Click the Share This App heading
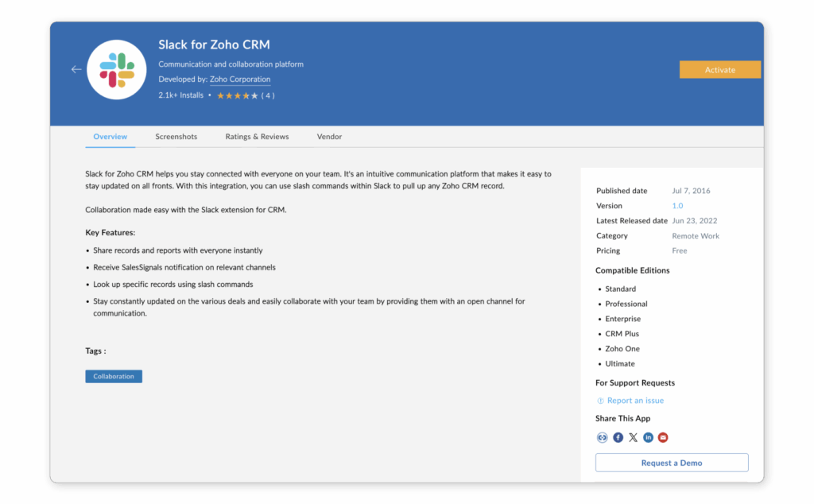This screenshot has height=504, width=814. pos(622,418)
